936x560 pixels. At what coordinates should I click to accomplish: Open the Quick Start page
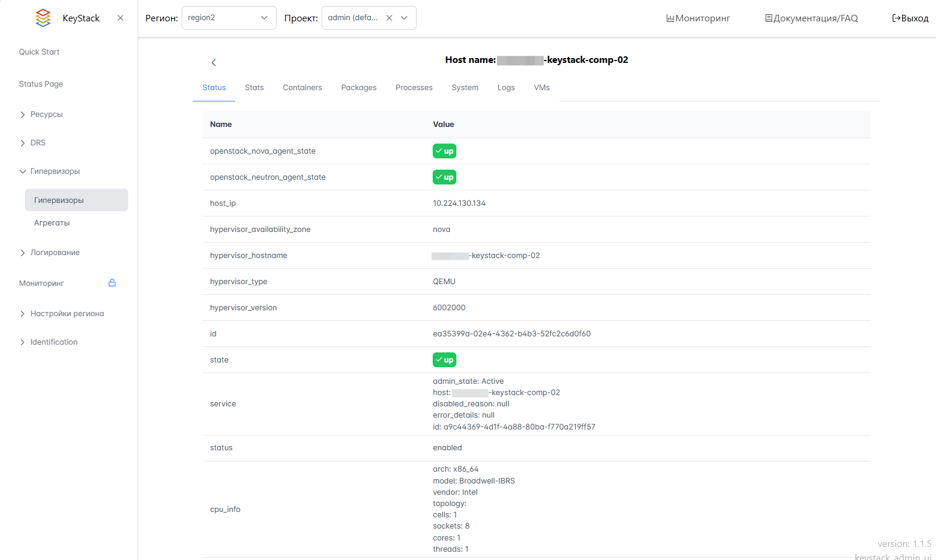pos(39,52)
